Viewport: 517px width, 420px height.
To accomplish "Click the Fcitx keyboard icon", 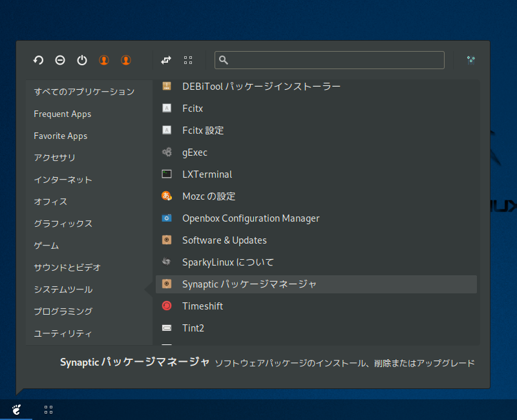I will coord(167,108).
